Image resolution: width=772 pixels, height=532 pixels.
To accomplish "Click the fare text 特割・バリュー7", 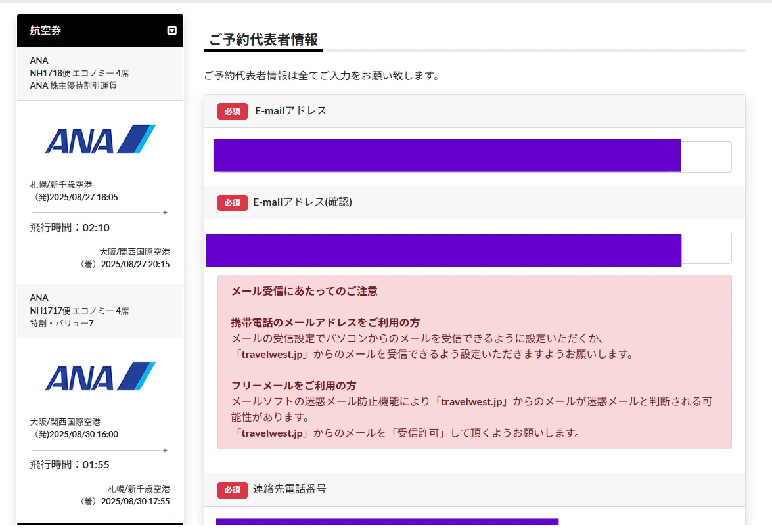I will tap(62, 323).
